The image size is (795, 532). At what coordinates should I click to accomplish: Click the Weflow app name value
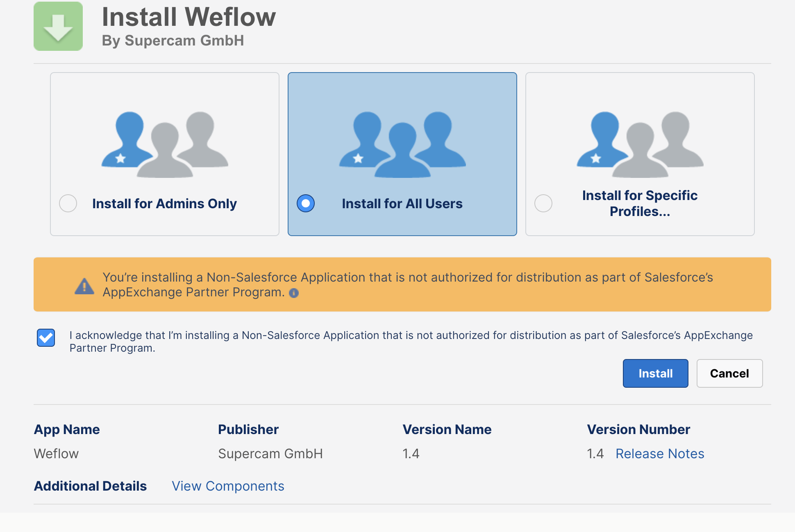[x=56, y=454]
